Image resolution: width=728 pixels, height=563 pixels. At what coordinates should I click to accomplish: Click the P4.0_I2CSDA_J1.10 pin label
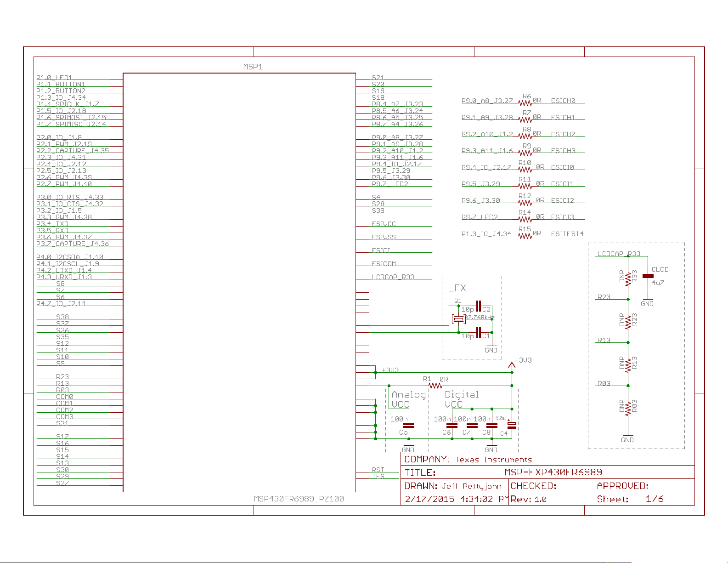click(70, 257)
